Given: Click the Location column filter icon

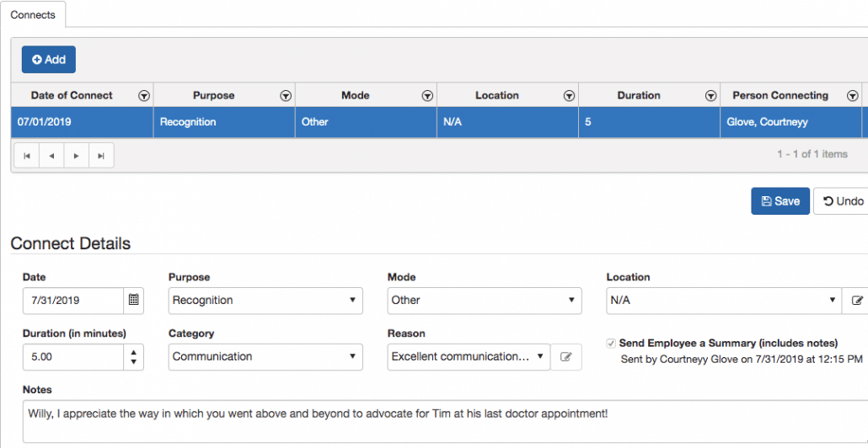Looking at the screenshot, I should 569,96.
